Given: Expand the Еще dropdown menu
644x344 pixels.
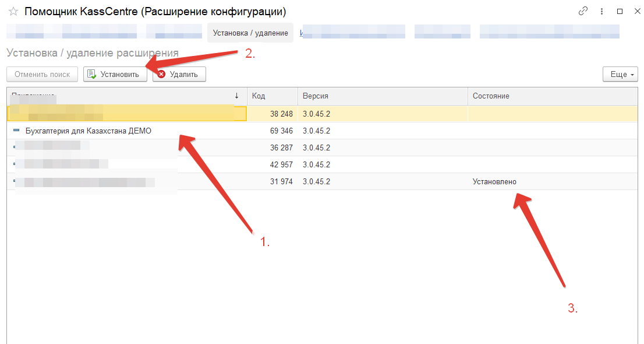Looking at the screenshot, I should pos(621,74).
